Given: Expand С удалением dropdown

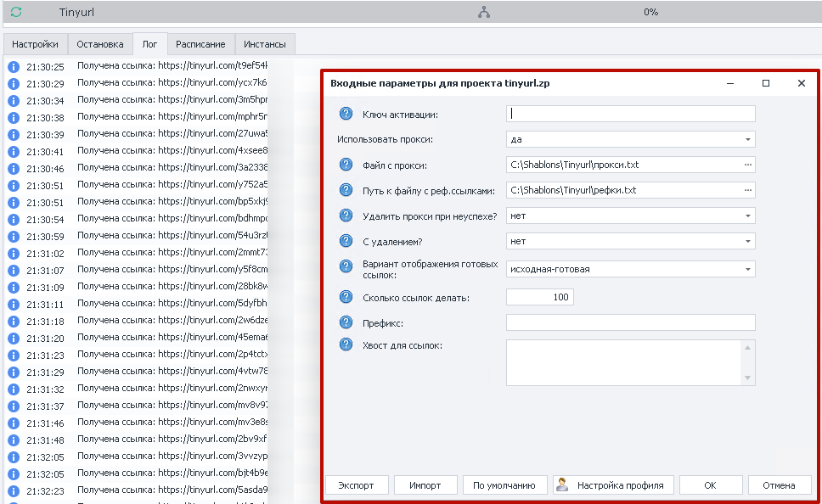Looking at the screenshot, I should point(747,242).
